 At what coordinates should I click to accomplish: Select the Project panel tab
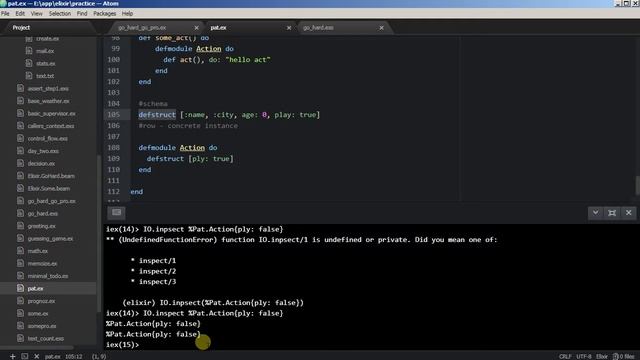coord(21,28)
